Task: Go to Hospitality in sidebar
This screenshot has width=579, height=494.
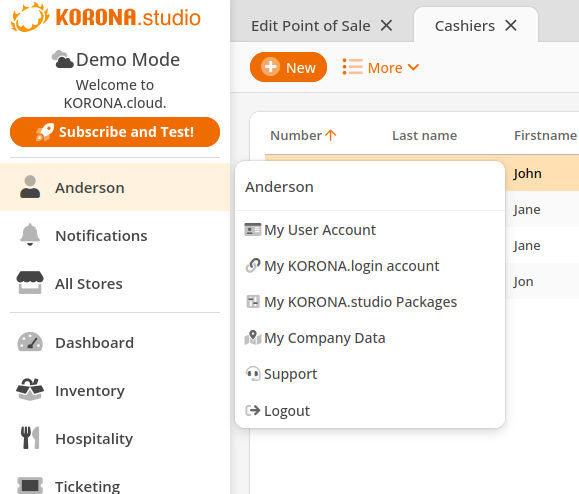Action: point(115,438)
